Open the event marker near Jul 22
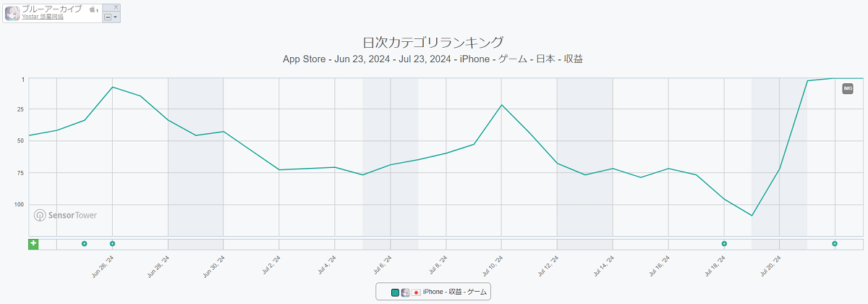Viewport: 868px width, 304px height. pos(835,244)
